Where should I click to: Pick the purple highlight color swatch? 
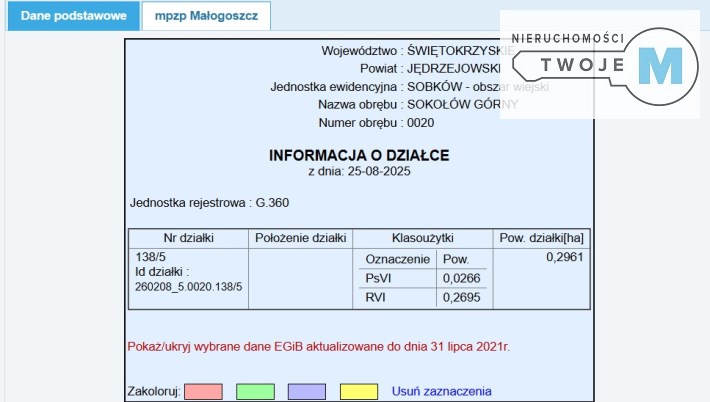(x=307, y=392)
